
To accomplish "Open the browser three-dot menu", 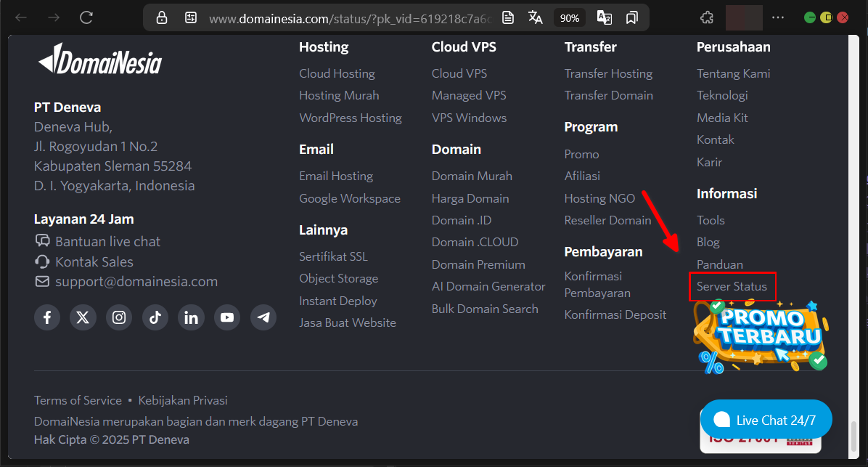I will pyautogui.click(x=778, y=17).
